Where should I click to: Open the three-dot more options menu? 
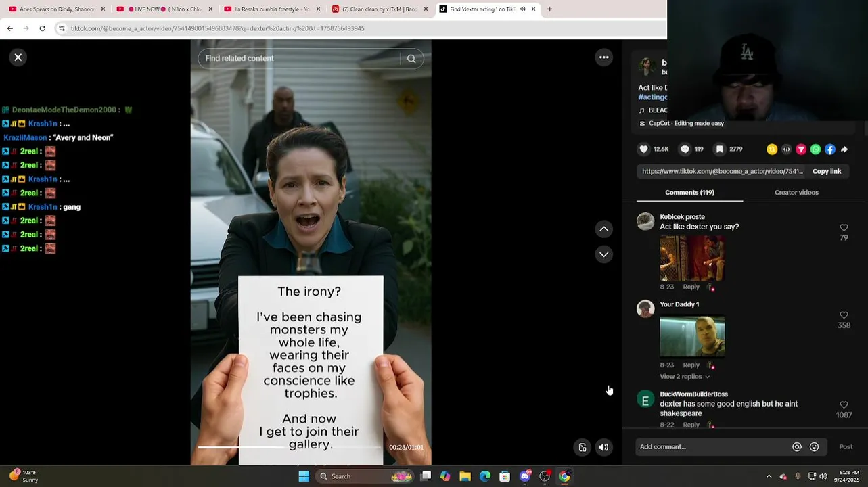(604, 57)
